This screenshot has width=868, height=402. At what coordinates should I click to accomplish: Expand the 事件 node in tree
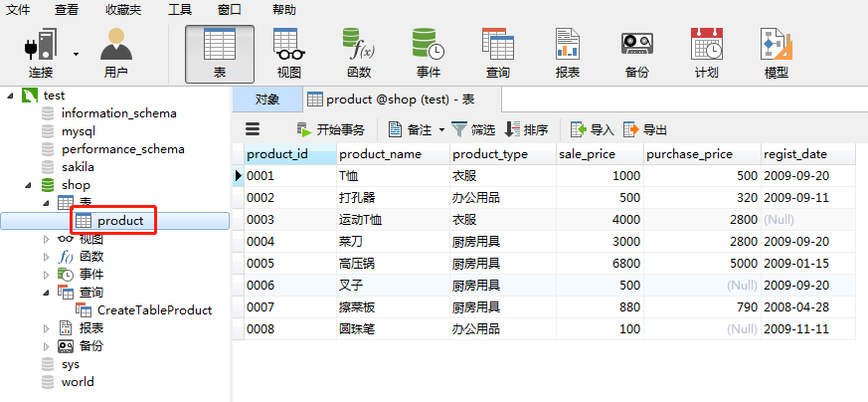(47, 275)
